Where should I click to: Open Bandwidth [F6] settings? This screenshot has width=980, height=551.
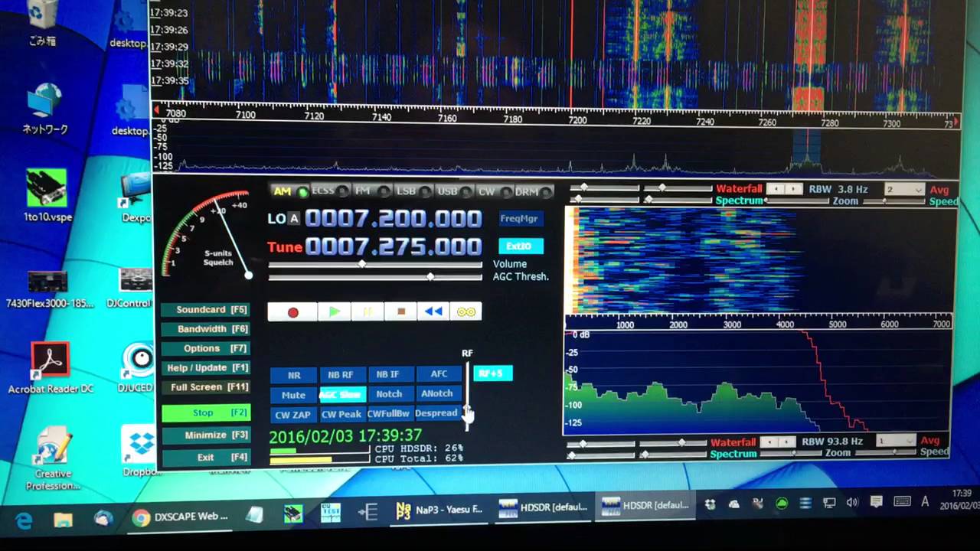pyautogui.click(x=205, y=329)
